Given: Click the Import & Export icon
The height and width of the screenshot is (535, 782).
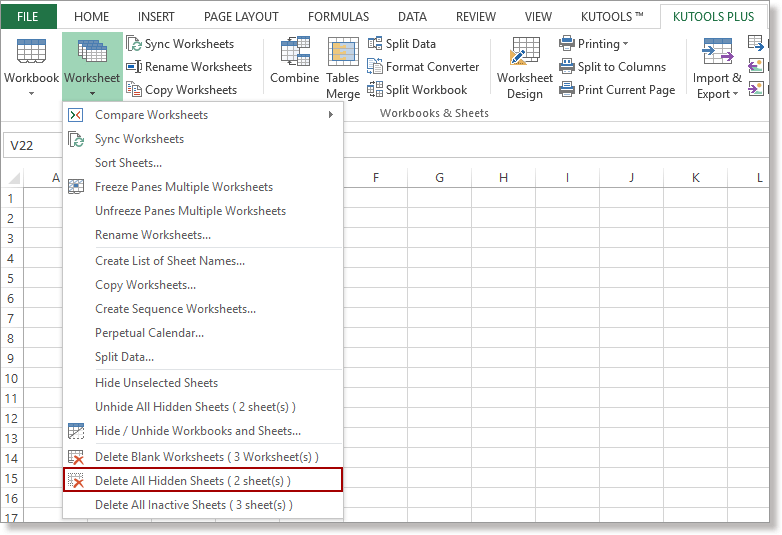Looking at the screenshot, I should (x=718, y=51).
